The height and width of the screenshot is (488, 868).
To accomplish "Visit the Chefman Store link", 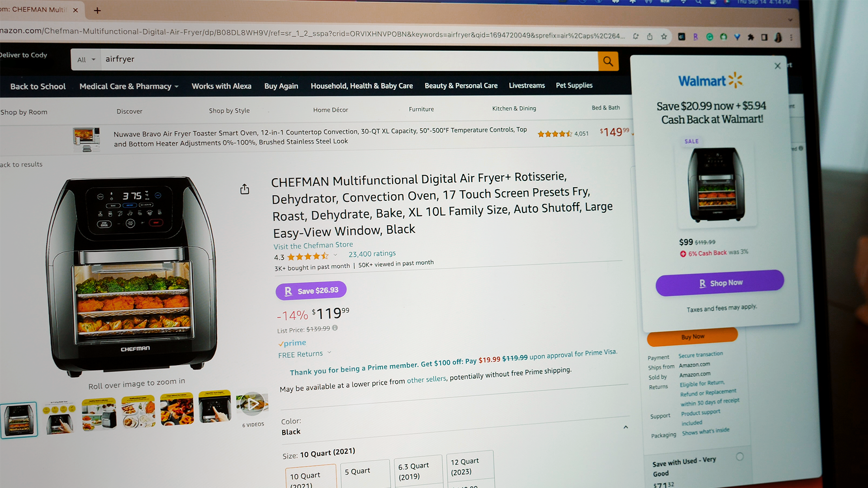I will [x=313, y=246].
